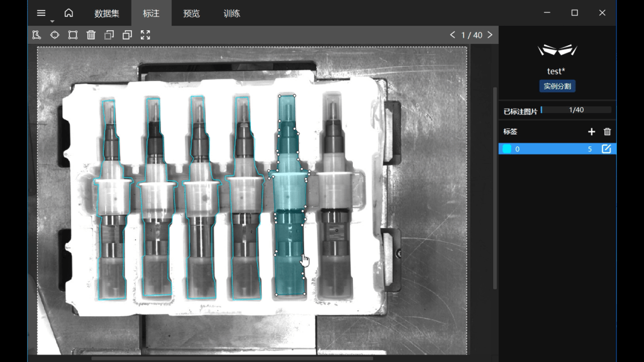The image size is (644, 362).
Task: Edit label 0 with the pencil icon
Action: 606,149
